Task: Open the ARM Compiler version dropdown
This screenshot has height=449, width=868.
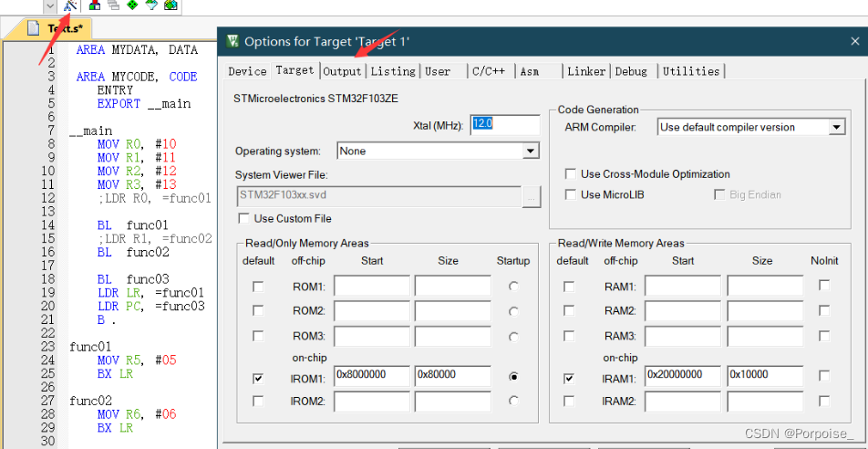Action: pyautogui.click(x=836, y=127)
